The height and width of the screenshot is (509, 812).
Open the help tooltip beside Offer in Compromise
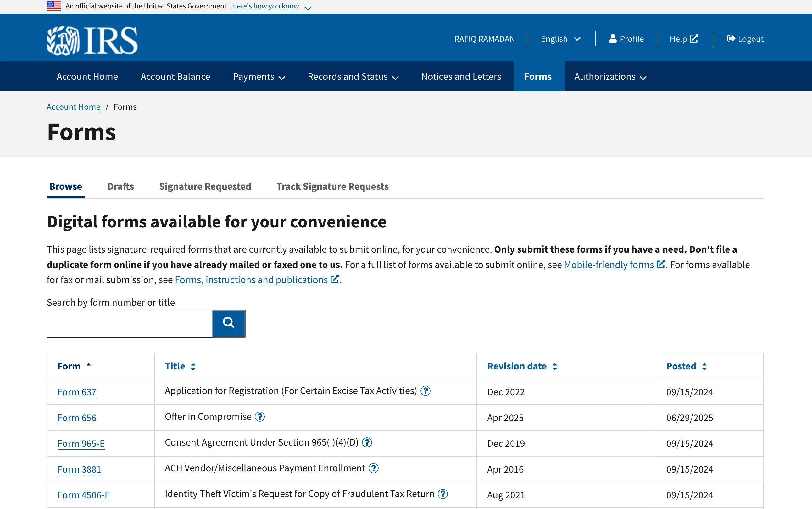[260, 417]
